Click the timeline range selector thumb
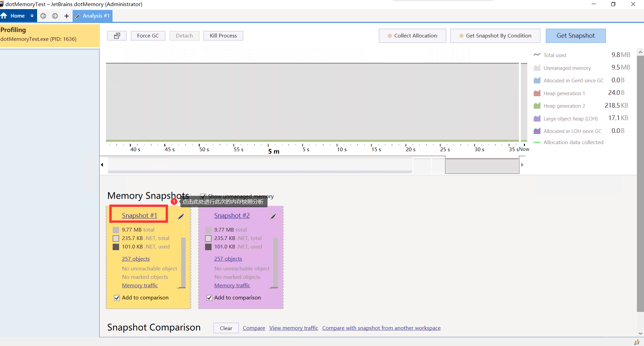 (x=482, y=165)
